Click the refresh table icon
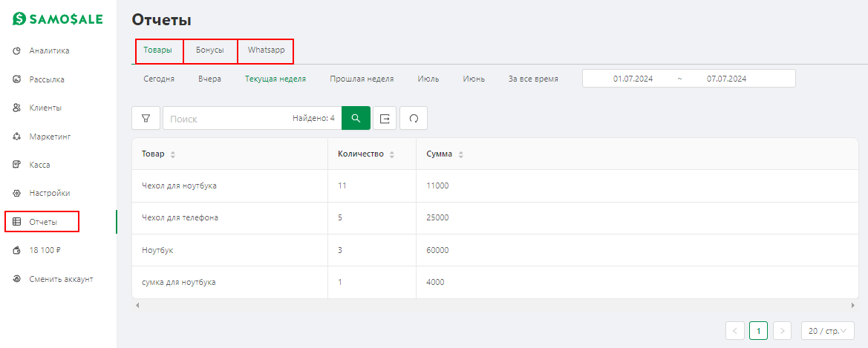The height and width of the screenshot is (348, 868). (414, 119)
